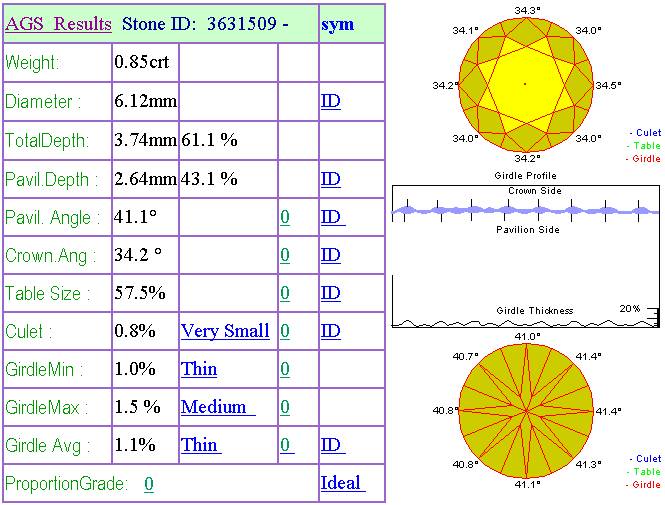Select the Weight value 0.85crt
Viewport: 665px width, 505px height.
click(142, 62)
